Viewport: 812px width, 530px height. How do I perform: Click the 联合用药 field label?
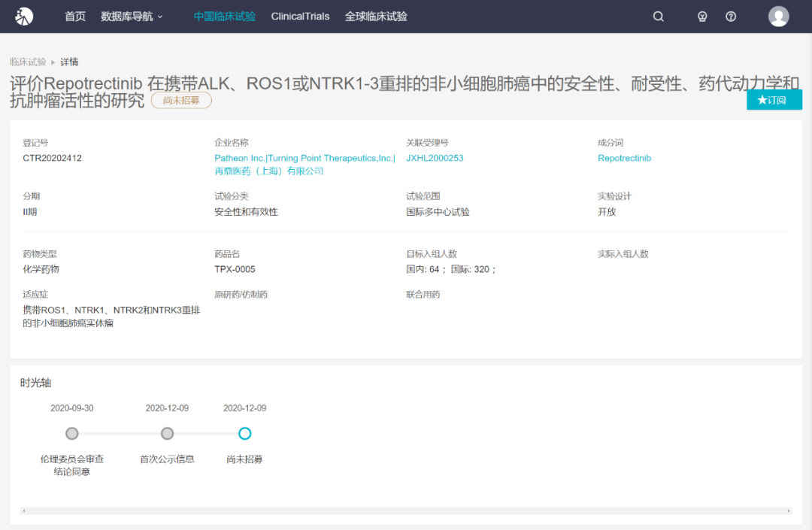(x=423, y=295)
